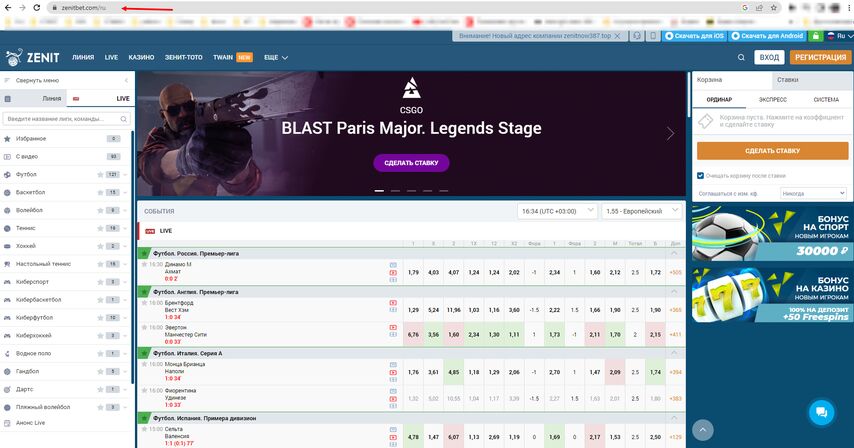Open the LIVE item in top navigation
The image size is (854, 448).
pos(111,57)
